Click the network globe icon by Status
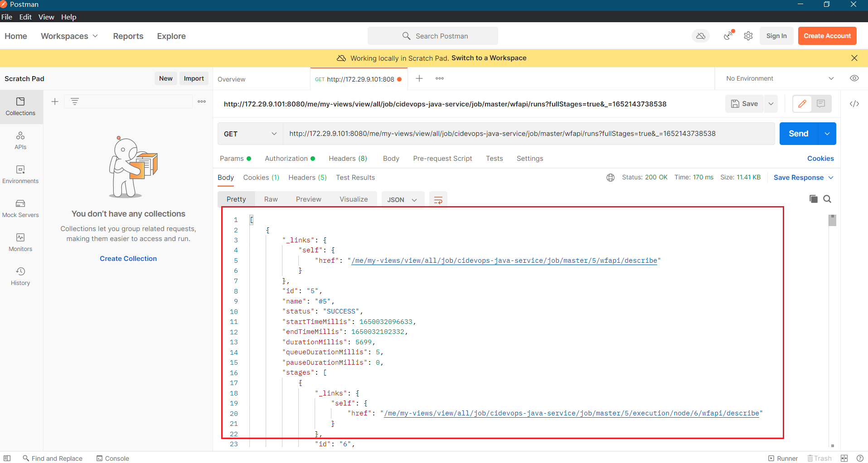 (x=611, y=178)
